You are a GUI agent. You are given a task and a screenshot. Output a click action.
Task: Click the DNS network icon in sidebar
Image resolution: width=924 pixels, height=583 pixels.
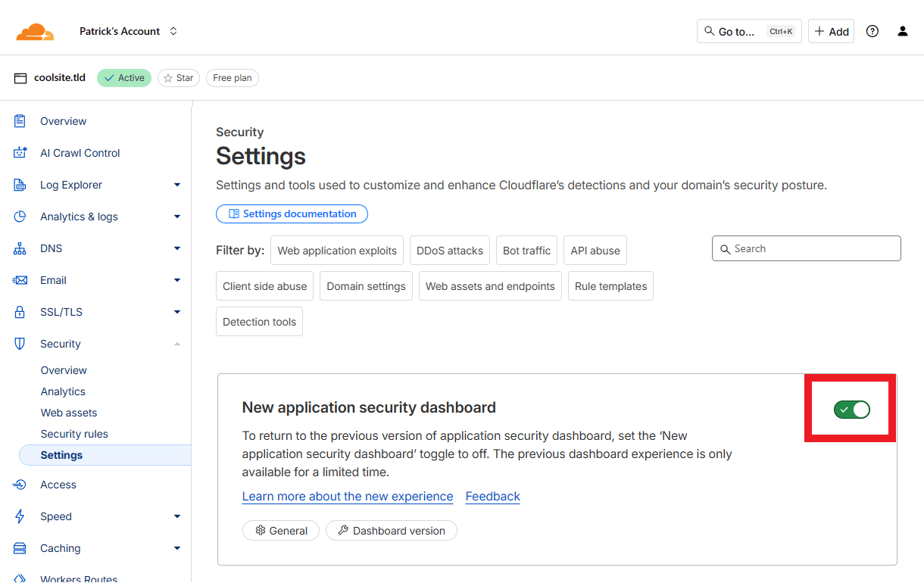20,248
